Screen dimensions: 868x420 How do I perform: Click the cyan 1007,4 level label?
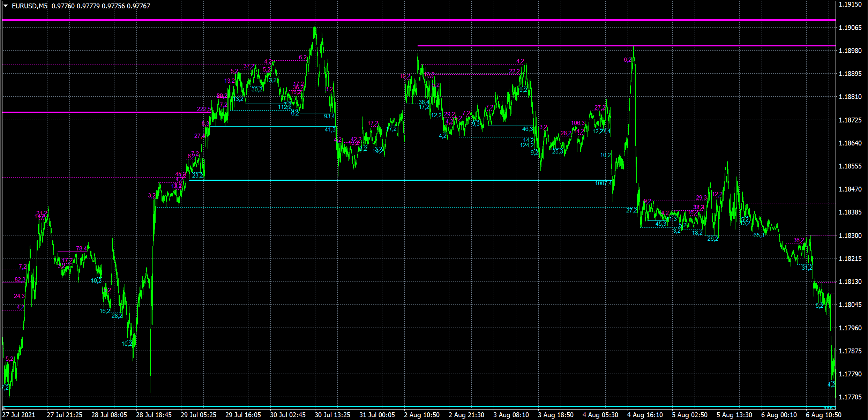(x=603, y=183)
